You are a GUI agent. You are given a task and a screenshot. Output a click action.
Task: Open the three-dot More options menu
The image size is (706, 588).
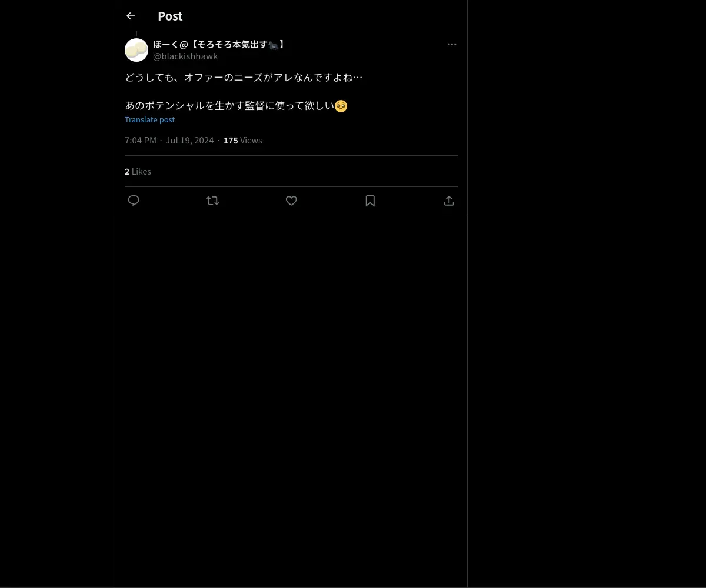point(452,44)
